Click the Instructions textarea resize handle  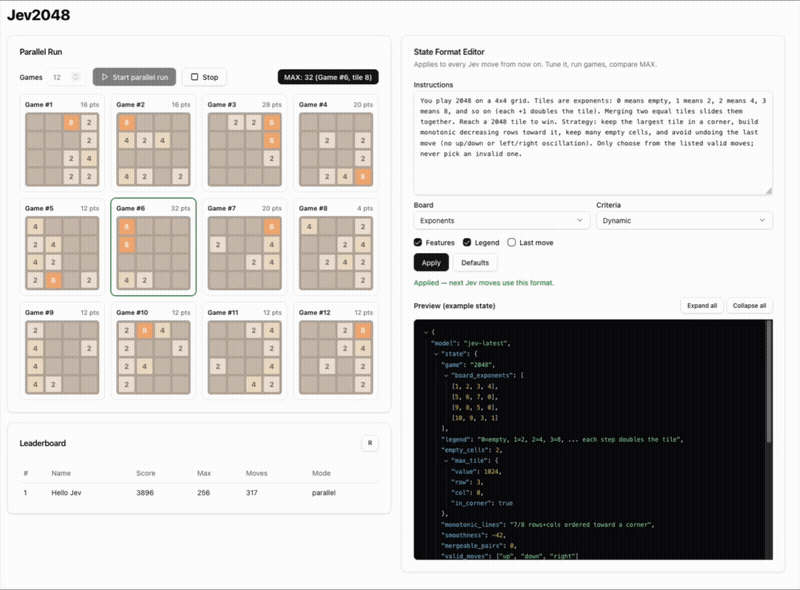coord(768,191)
